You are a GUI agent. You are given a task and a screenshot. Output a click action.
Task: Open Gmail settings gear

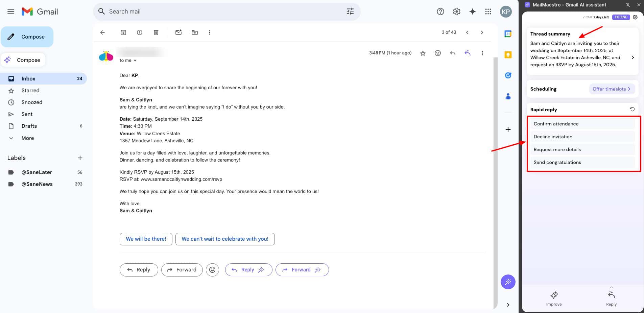456,11
